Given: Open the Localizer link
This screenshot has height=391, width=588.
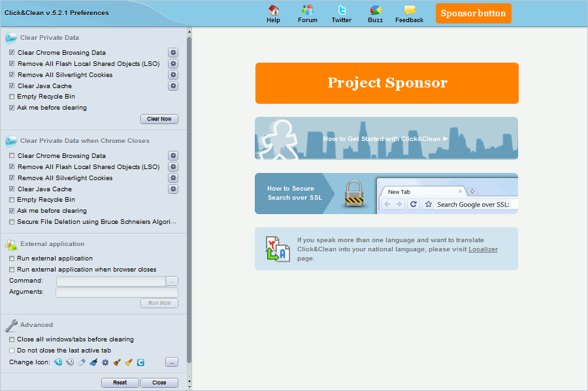Looking at the screenshot, I should (x=483, y=249).
